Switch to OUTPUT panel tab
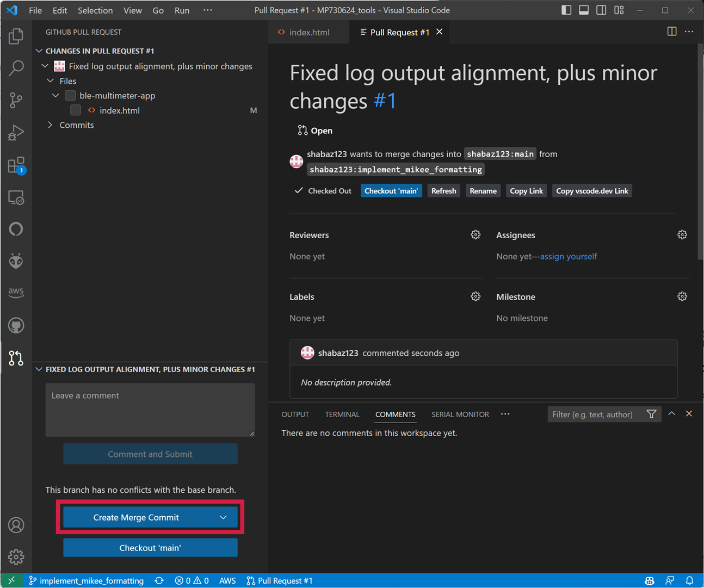This screenshot has height=588, width=704. [295, 414]
